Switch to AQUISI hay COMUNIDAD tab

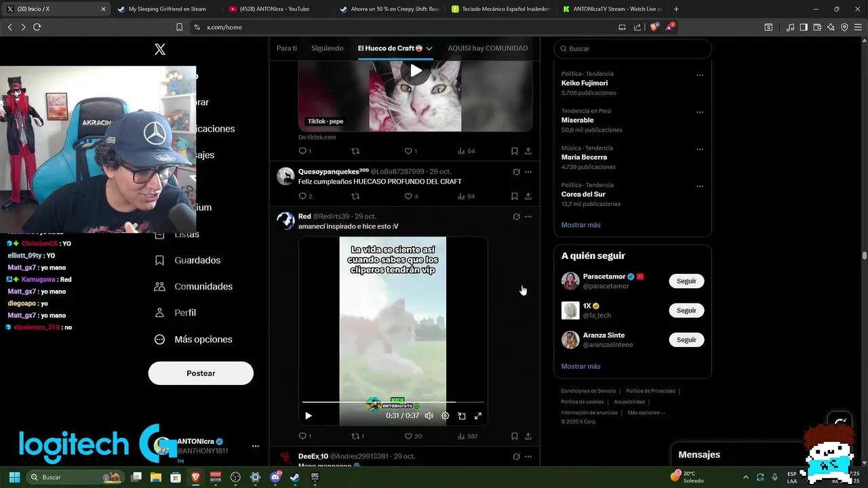(x=488, y=48)
